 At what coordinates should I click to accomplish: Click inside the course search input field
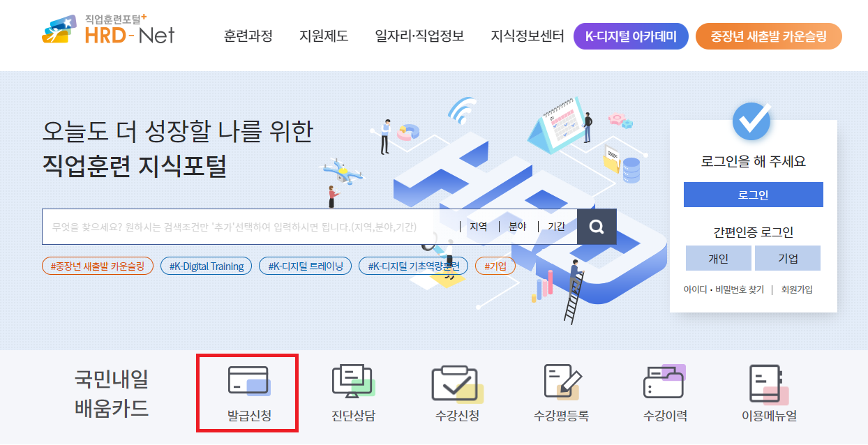click(244, 226)
